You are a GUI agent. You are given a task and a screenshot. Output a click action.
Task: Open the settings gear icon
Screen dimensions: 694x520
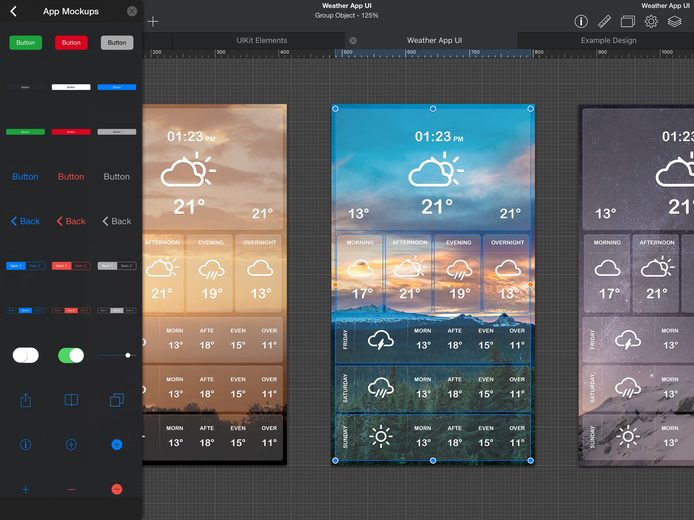(651, 21)
